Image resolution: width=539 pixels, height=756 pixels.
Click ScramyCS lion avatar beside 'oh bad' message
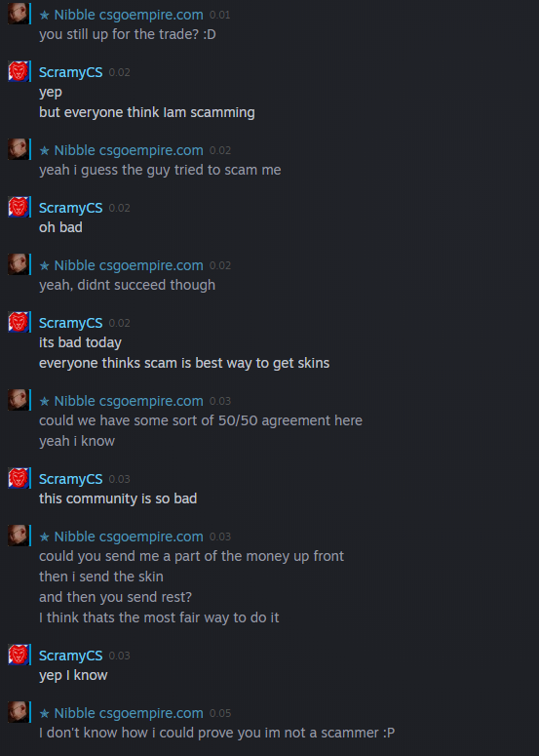[x=18, y=208]
